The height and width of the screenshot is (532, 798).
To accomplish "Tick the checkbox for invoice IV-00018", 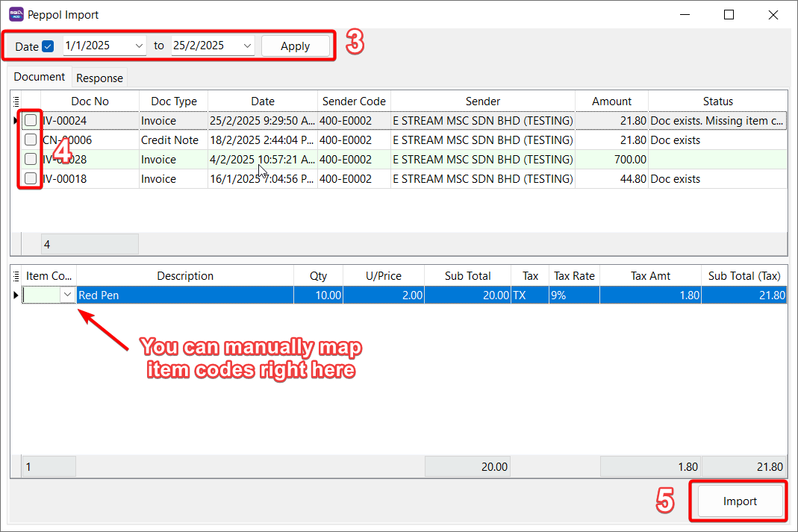I will (x=31, y=178).
